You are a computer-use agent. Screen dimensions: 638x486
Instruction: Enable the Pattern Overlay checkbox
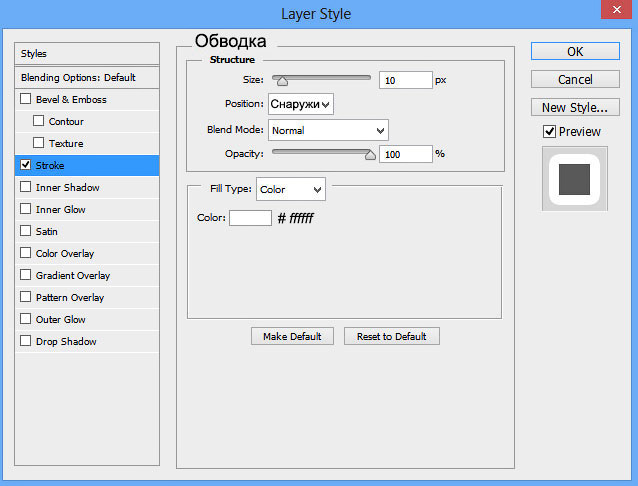point(25,297)
